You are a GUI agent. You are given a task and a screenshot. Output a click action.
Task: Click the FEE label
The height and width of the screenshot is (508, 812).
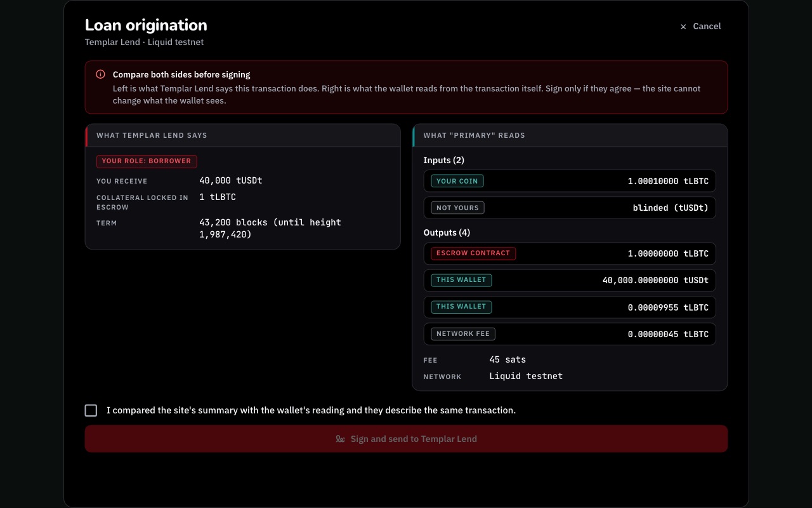tap(431, 361)
